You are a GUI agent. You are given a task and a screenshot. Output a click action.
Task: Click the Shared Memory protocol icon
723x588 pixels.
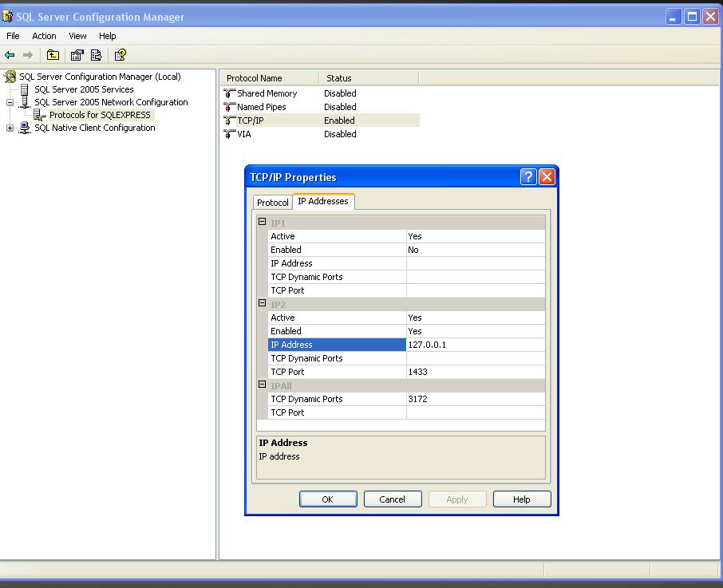coord(229,93)
